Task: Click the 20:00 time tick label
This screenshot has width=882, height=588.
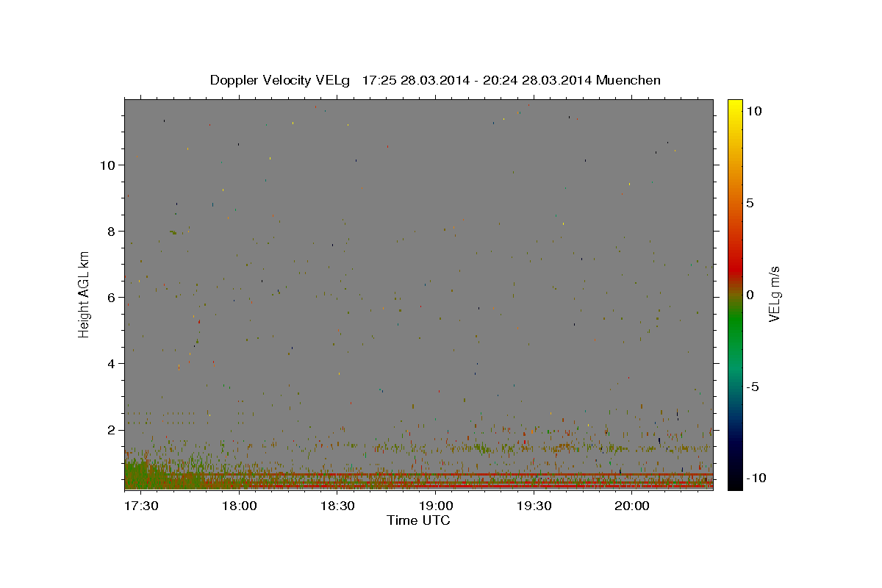Action: coord(632,506)
